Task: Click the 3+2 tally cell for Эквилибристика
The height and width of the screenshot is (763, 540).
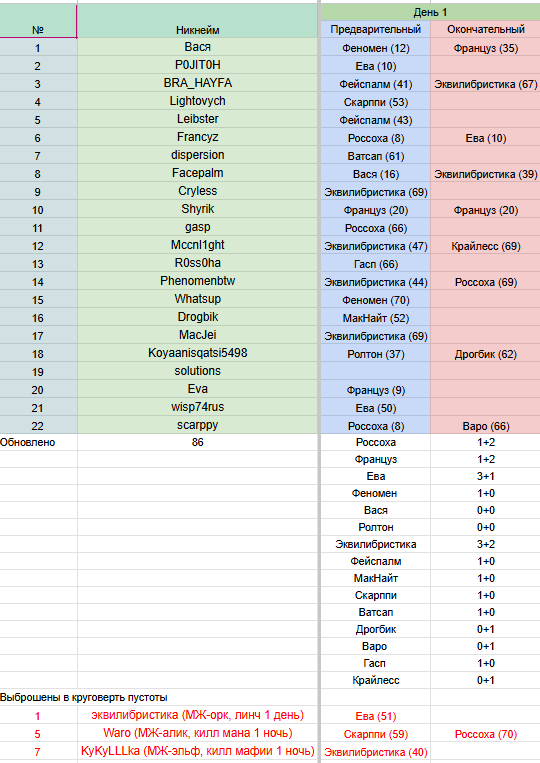Action: pos(486,544)
